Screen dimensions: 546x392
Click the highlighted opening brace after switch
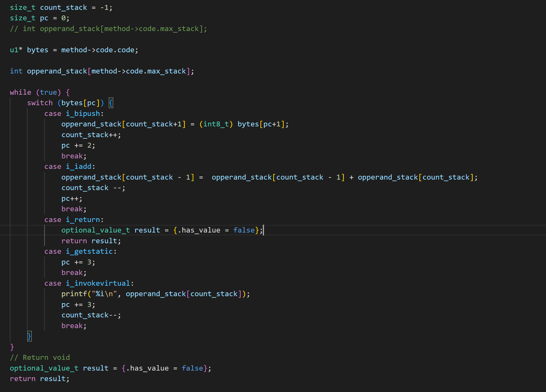click(x=111, y=103)
